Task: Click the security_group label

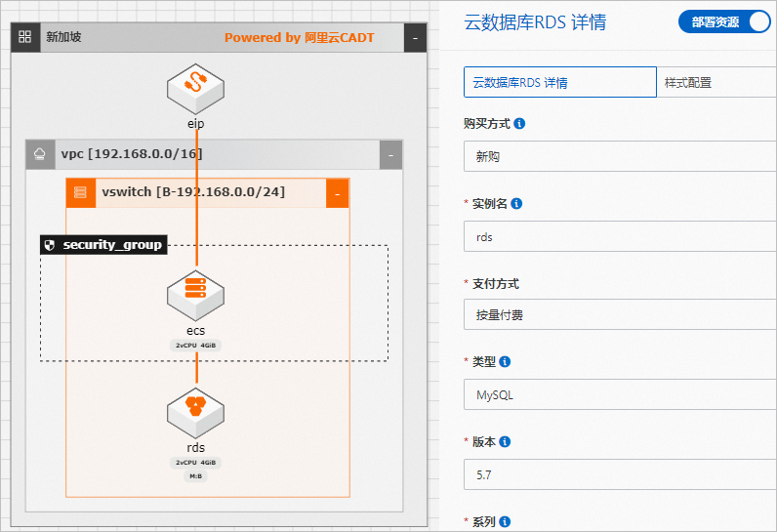Action: [x=112, y=245]
